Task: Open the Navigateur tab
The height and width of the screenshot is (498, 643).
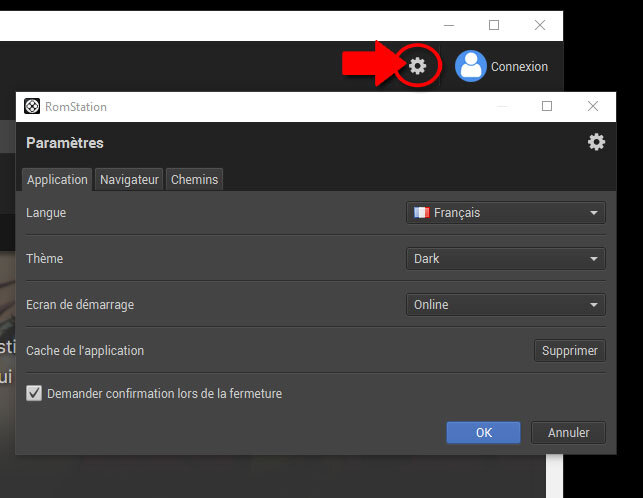Action: coord(129,180)
